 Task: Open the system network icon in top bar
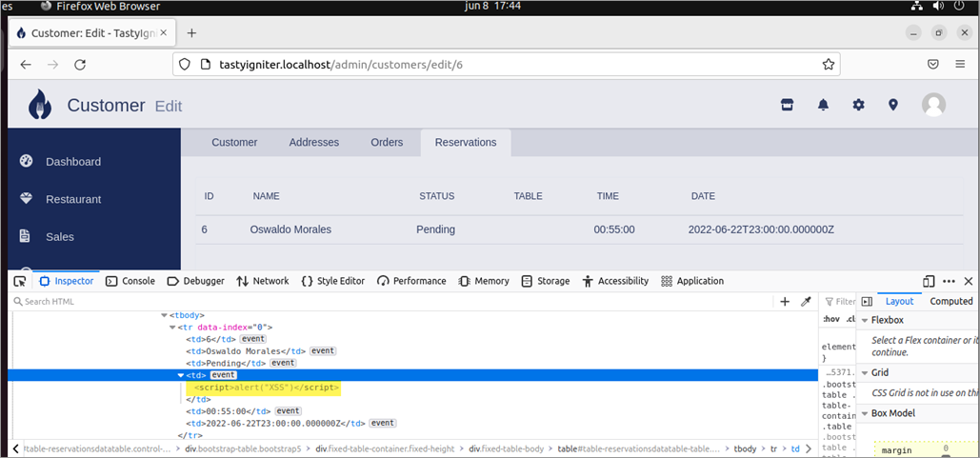click(x=917, y=7)
